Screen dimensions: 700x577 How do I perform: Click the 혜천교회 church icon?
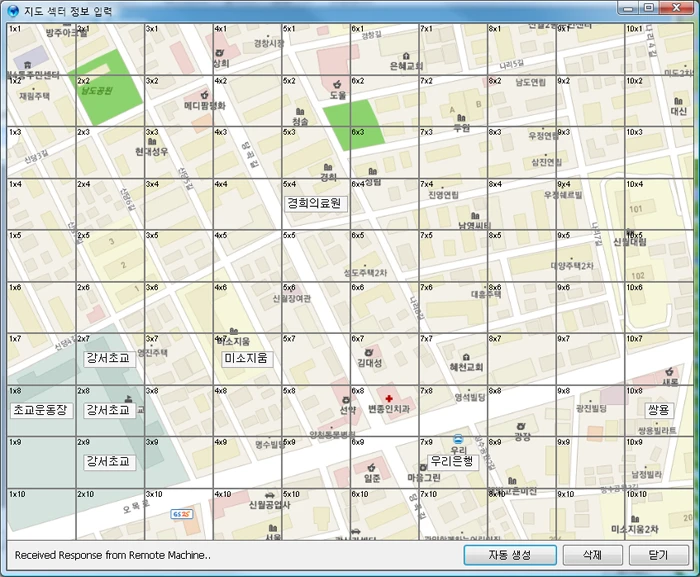[x=466, y=357]
